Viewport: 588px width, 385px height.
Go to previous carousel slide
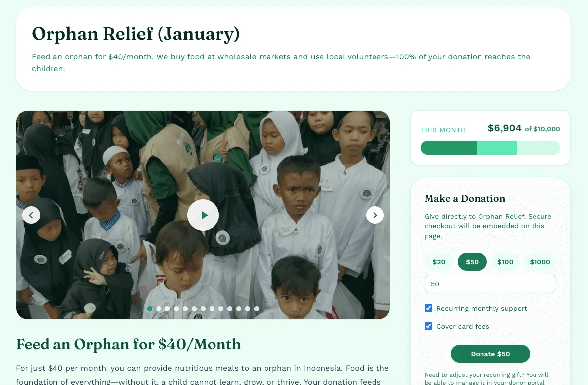click(31, 215)
